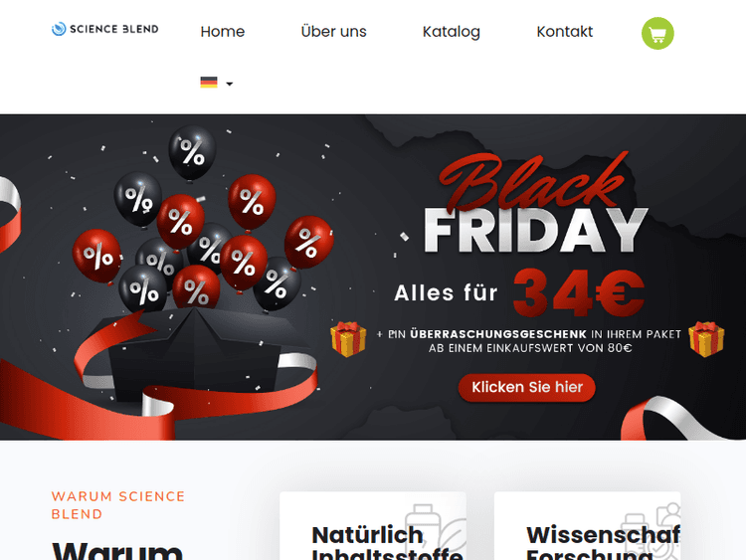Click the Warum Science Blend orange heading
Screen dimensions: 746x560
click(x=118, y=505)
